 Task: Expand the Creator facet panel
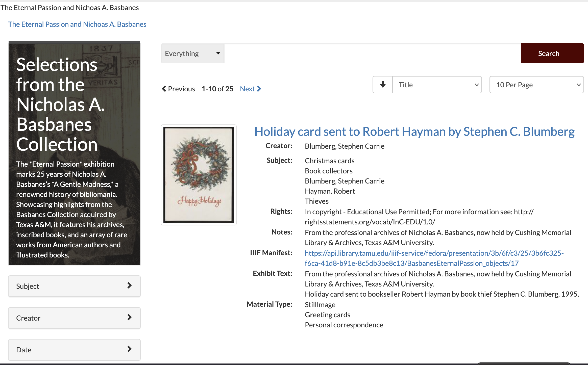(74, 318)
